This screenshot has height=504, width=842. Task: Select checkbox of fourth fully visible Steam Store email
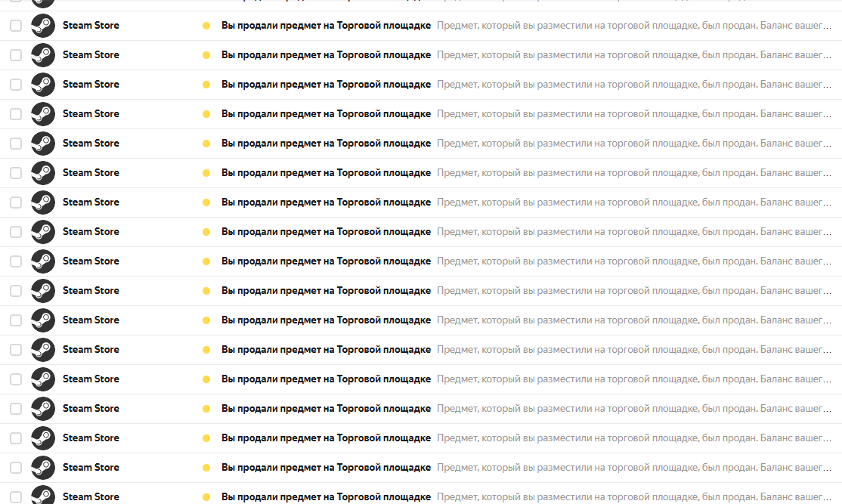pos(16,114)
